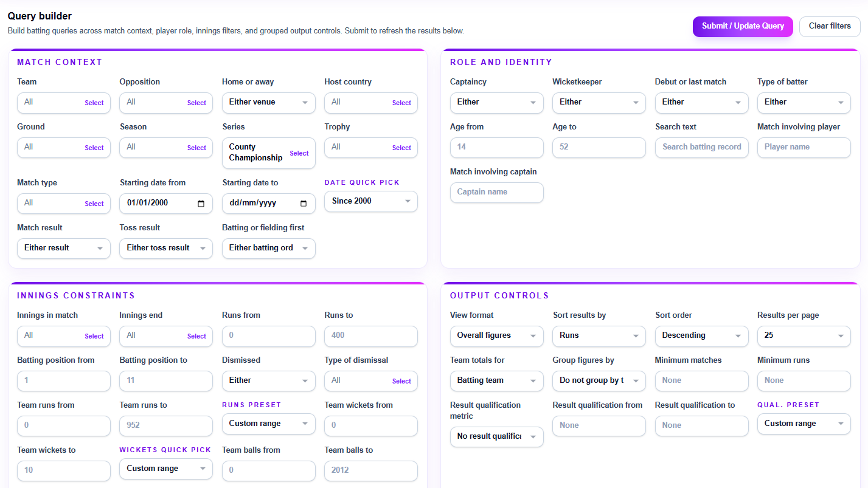Expand the View format dropdown

tap(497, 336)
